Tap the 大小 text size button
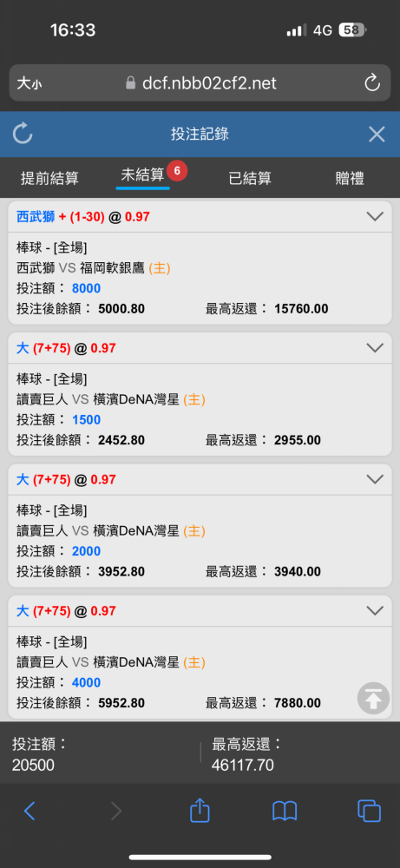This screenshot has width=400, height=868. pos(29,83)
